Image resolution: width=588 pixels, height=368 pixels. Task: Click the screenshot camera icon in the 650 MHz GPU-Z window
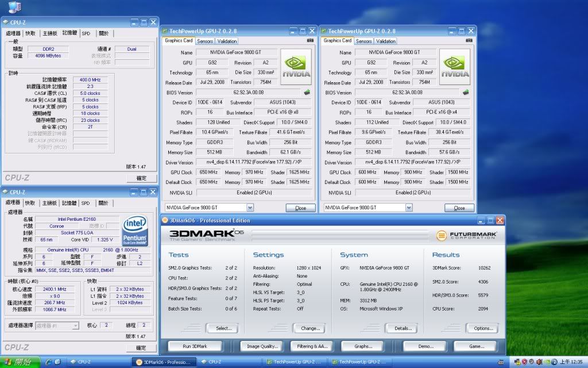[x=310, y=41]
